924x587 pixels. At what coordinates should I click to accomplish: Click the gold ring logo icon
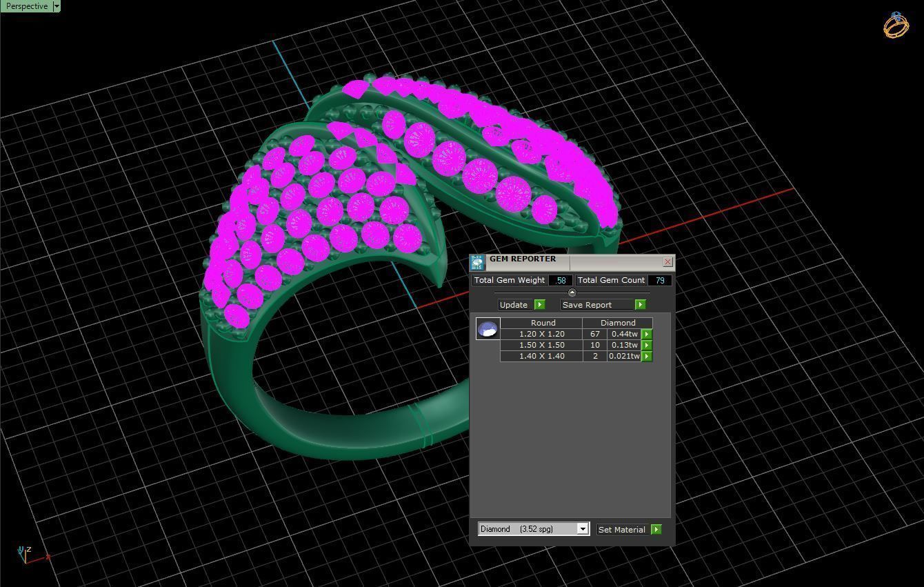point(896,25)
